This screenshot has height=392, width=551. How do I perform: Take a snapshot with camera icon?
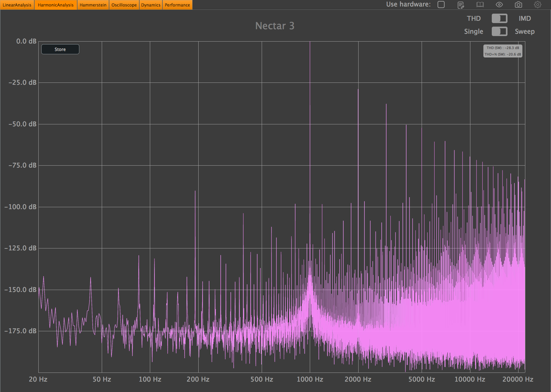(518, 5)
